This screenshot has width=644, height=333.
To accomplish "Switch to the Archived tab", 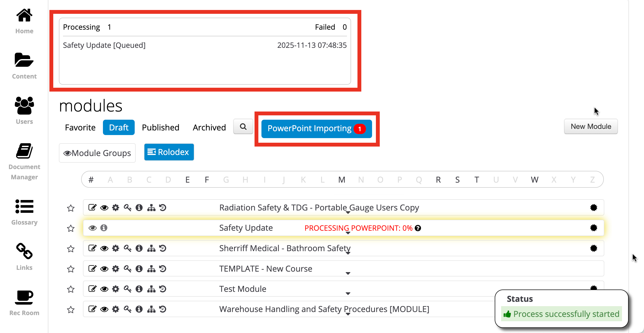I will point(209,127).
